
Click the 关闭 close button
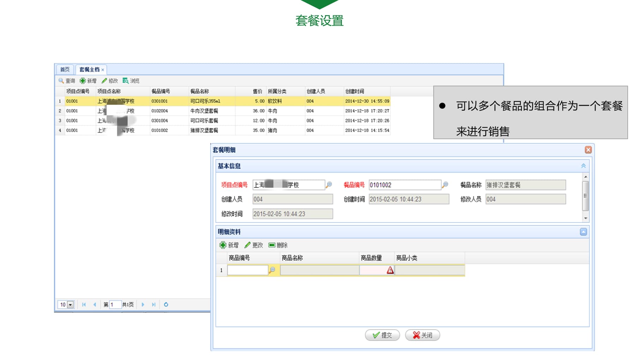[x=422, y=335]
